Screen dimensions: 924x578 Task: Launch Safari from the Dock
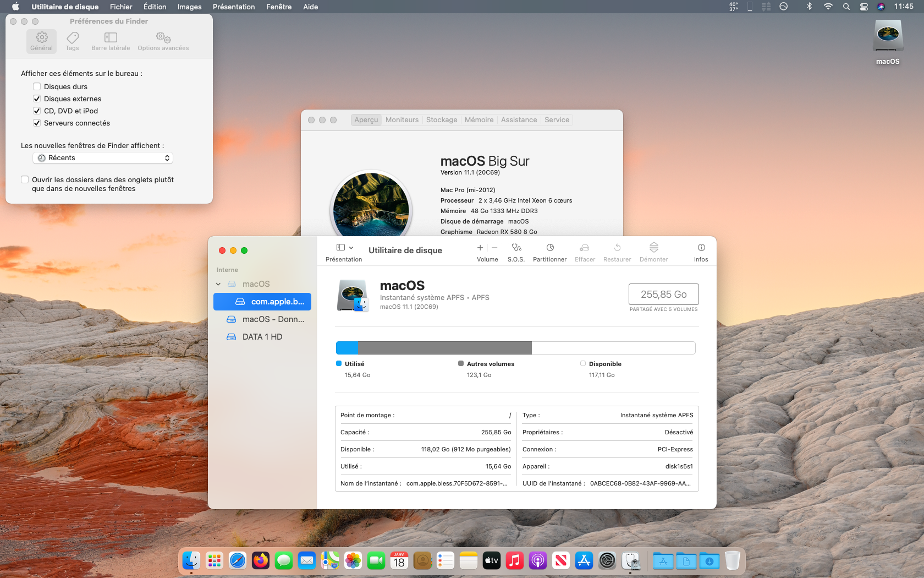[238, 561]
